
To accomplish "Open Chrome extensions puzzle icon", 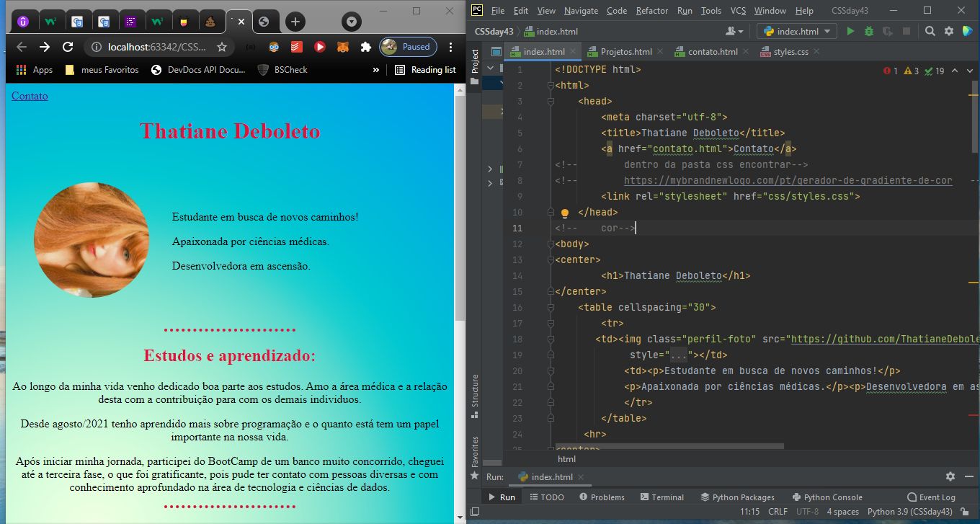I will [365, 47].
